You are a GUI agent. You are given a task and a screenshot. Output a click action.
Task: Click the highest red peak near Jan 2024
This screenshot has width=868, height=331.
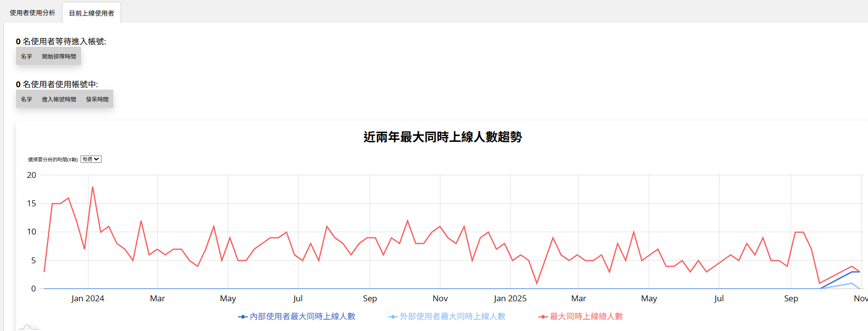tap(92, 187)
